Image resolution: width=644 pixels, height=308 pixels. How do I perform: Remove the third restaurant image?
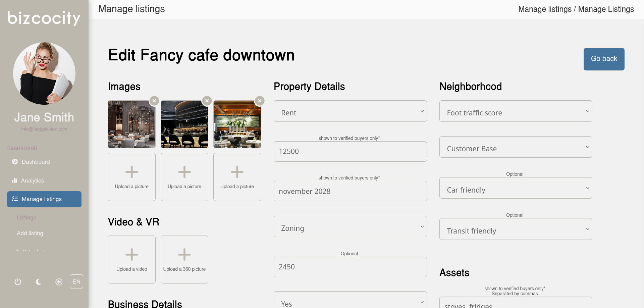click(260, 101)
